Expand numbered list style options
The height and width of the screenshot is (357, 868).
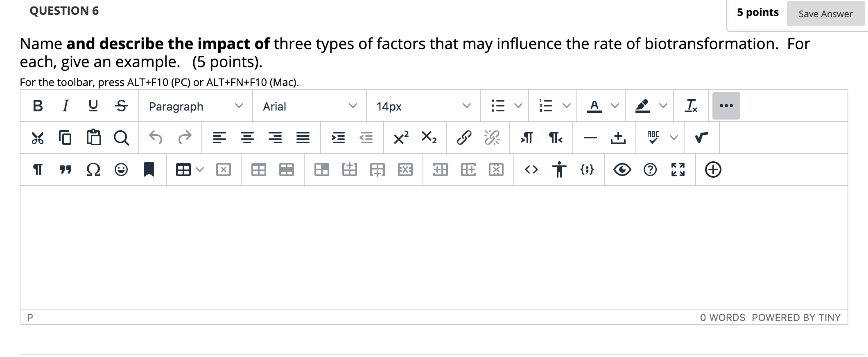pos(566,106)
